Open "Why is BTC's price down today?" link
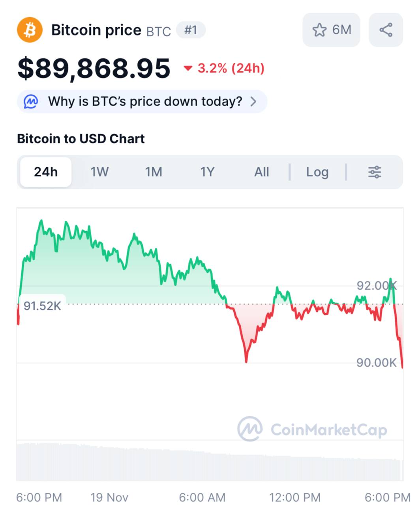 coord(145,102)
